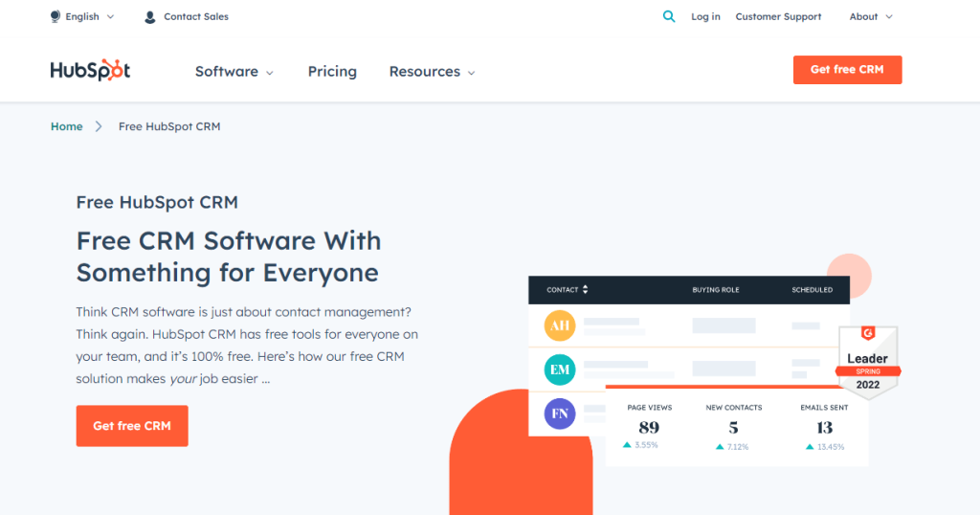Click the AH contact avatar
This screenshot has height=515, width=980.
(x=559, y=325)
